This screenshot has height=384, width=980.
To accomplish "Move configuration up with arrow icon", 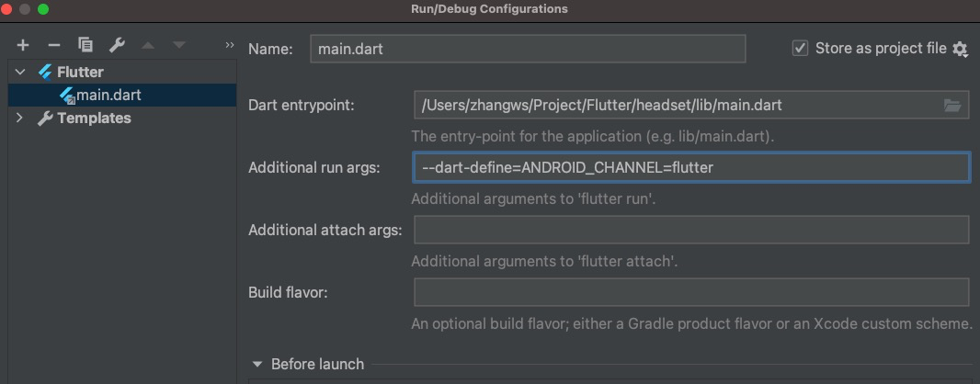I will tap(148, 45).
